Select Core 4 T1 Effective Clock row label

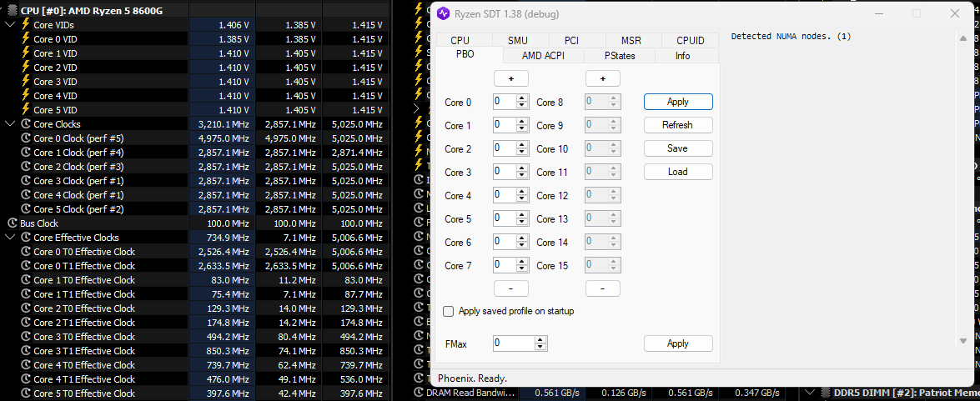pyautogui.click(x=84, y=379)
